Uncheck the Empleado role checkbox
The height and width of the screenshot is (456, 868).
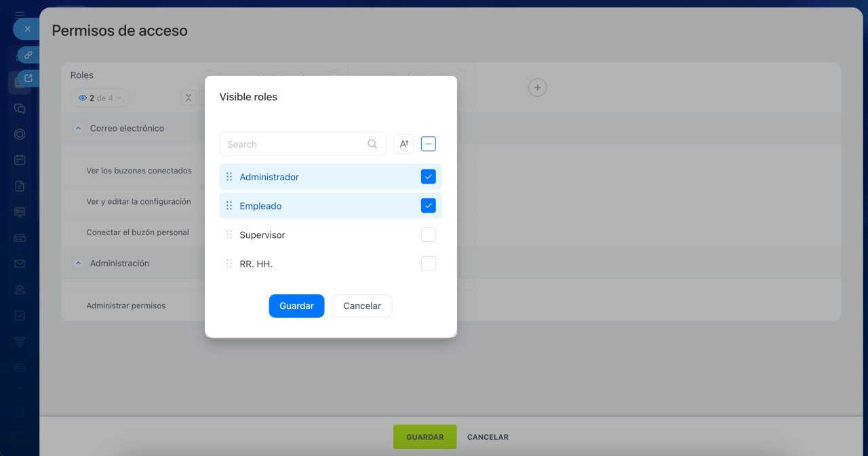click(x=428, y=206)
